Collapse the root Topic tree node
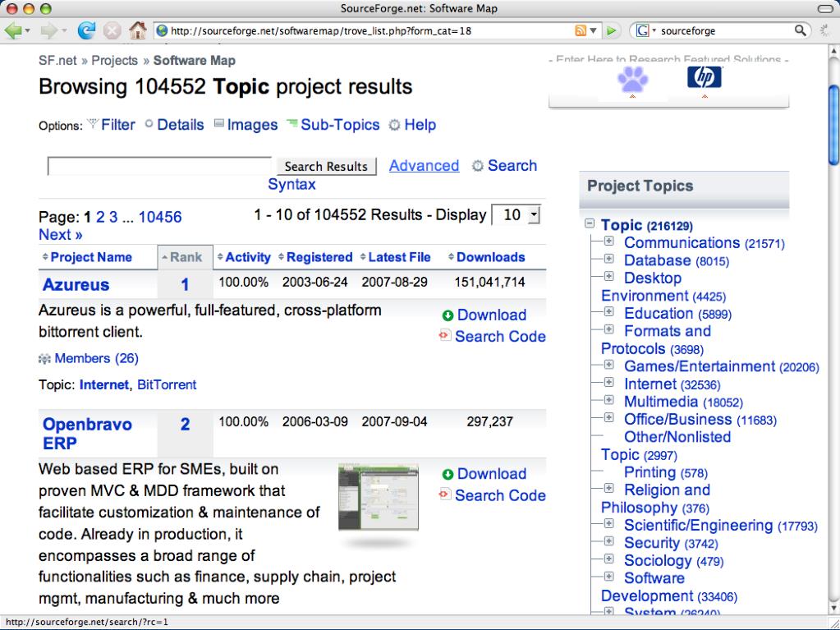840x630 pixels. tap(590, 224)
